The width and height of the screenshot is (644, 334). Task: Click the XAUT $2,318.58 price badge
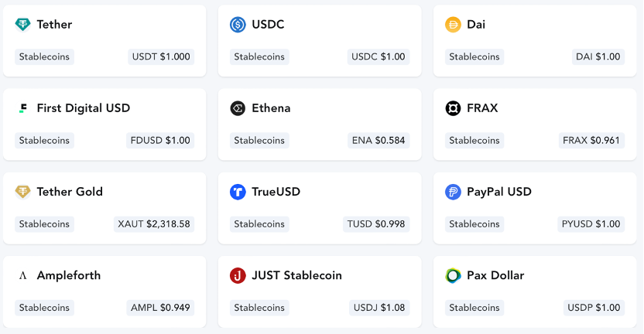point(154,224)
